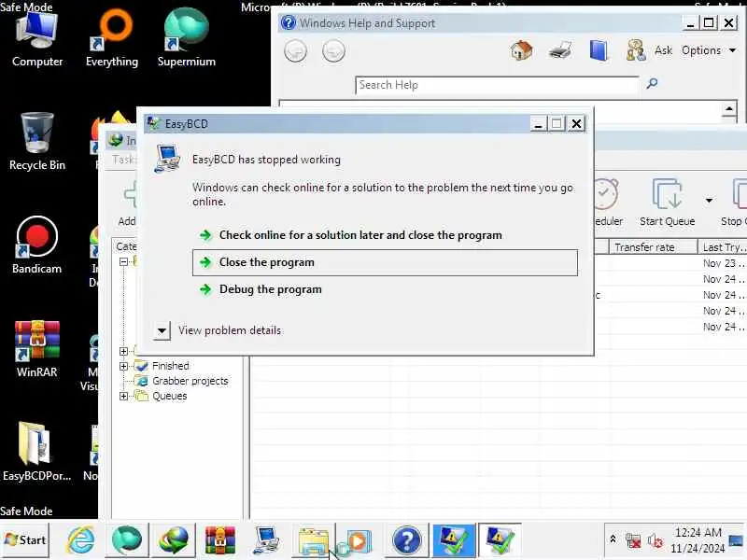The height and width of the screenshot is (560, 747).
Task: Click Show desktop button at taskbar end
Action: tap(736, 540)
